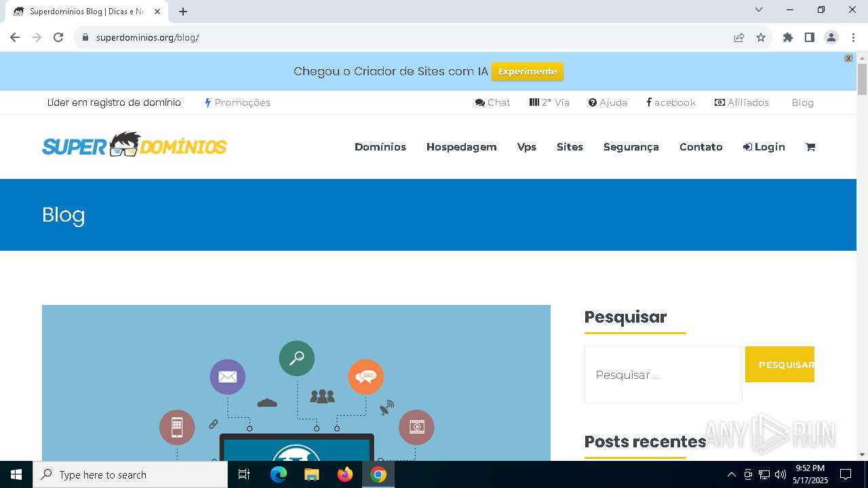Viewport: 868px width, 488px height.
Task: Open the Promoções link
Action: click(x=237, y=102)
